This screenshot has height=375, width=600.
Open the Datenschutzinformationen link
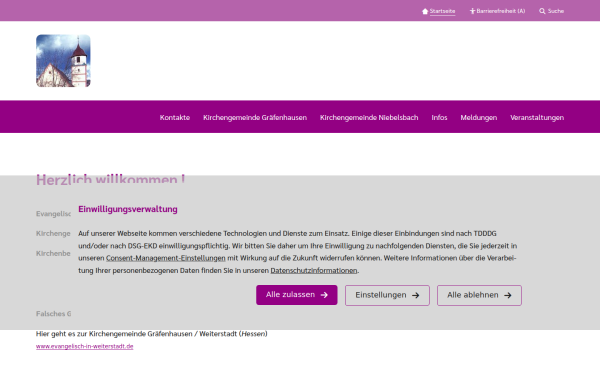click(314, 271)
